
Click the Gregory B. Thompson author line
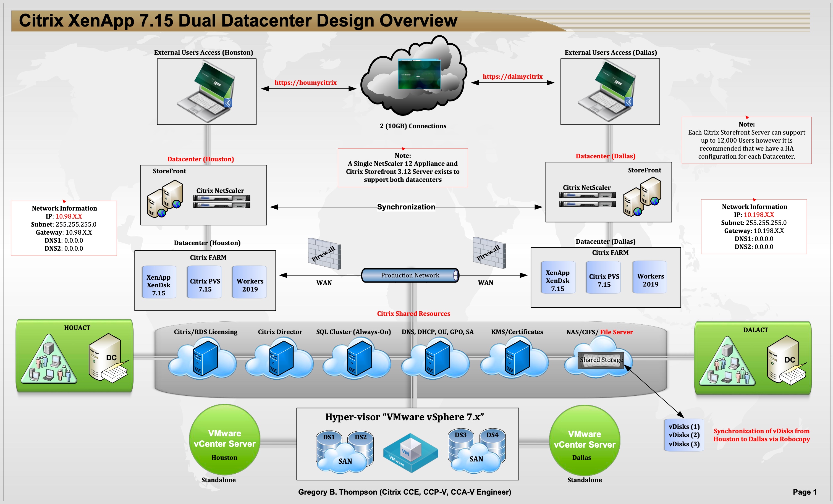click(404, 492)
